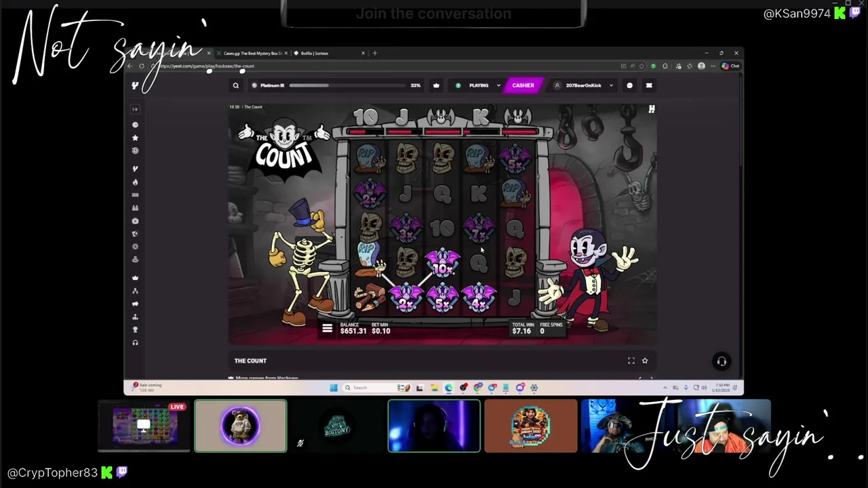Open File Explorer from the taskbar
This screenshot has width=868, height=488.
(x=434, y=388)
